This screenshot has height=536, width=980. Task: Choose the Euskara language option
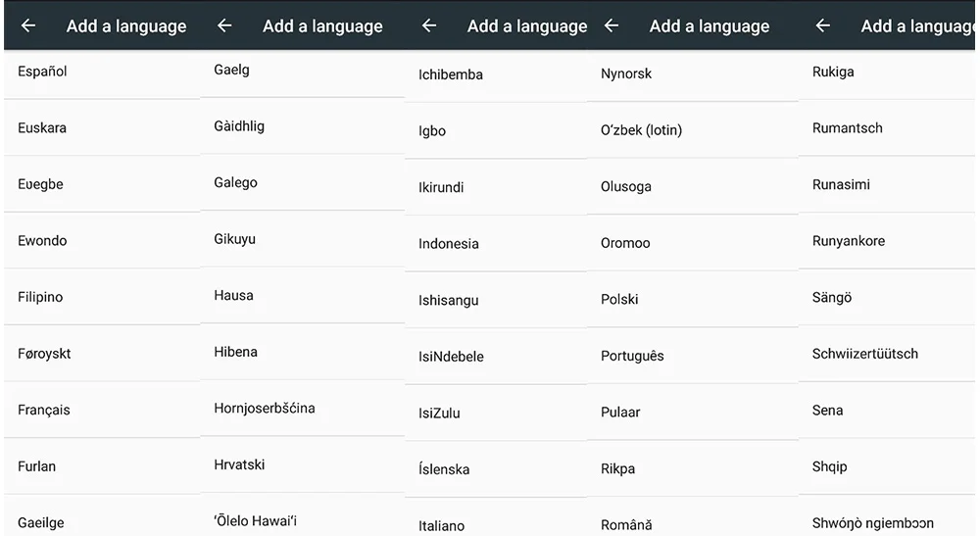click(42, 127)
